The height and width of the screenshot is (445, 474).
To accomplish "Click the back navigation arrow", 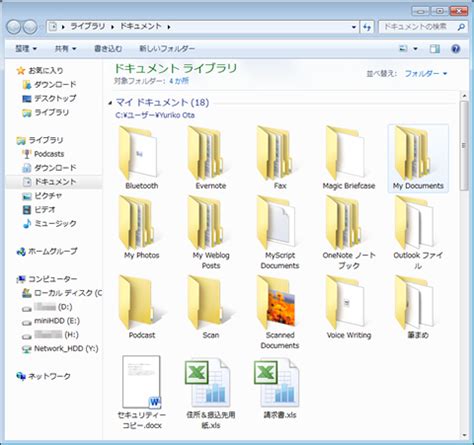I will pos(14,27).
